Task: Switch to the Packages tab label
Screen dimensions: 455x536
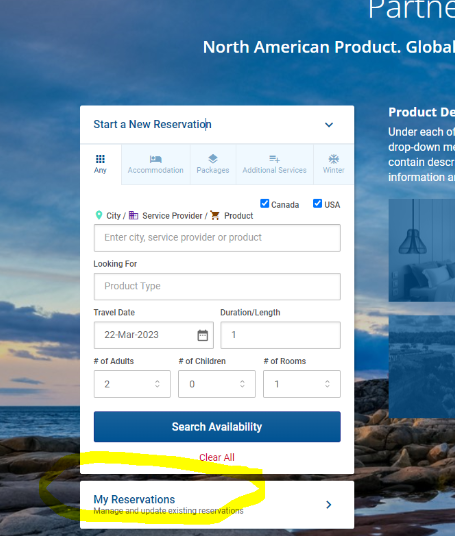Action: (x=213, y=170)
